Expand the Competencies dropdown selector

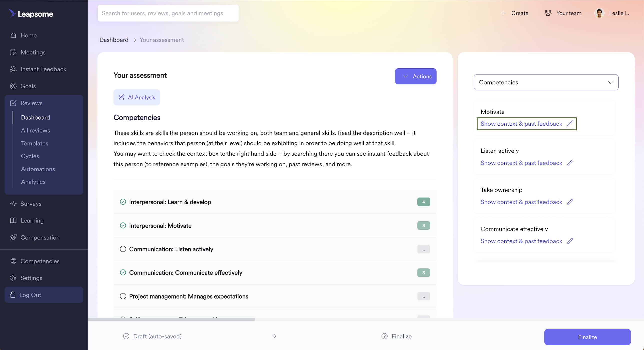546,82
